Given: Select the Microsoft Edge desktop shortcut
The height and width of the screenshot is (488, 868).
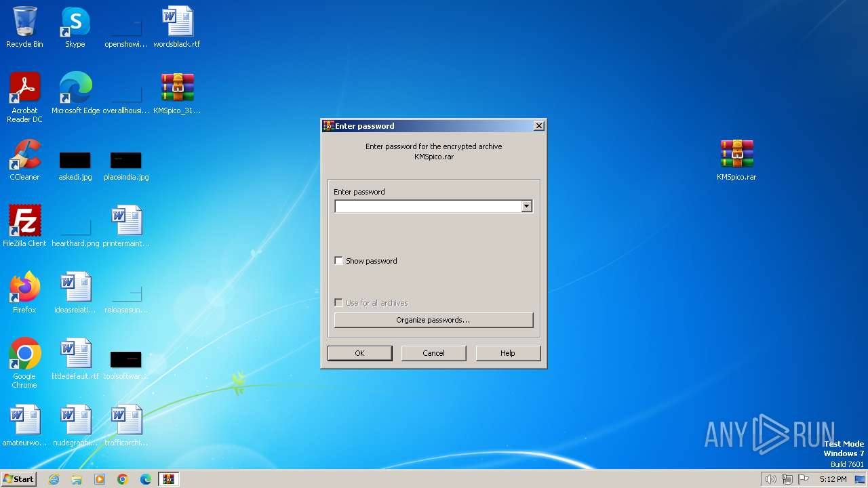Looking at the screenshot, I should [x=75, y=94].
